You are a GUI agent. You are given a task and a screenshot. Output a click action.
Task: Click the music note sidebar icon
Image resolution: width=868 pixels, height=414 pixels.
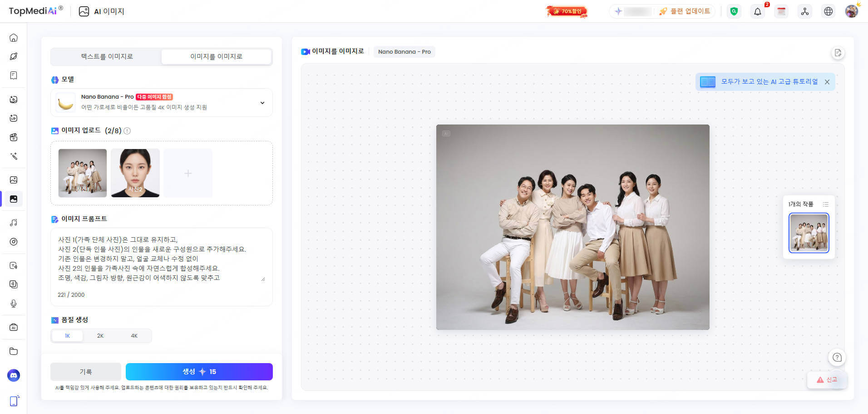14,223
